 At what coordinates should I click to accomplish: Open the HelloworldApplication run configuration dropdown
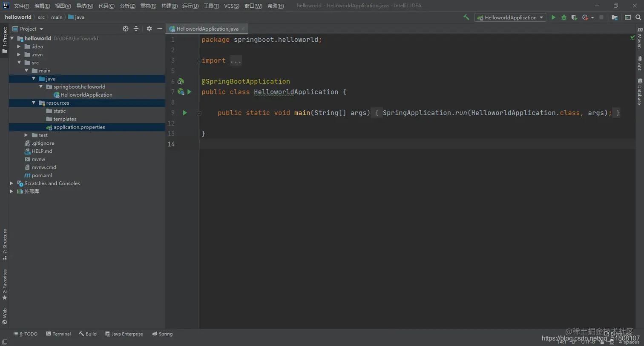pyautogui.click(x=510, y=17)
